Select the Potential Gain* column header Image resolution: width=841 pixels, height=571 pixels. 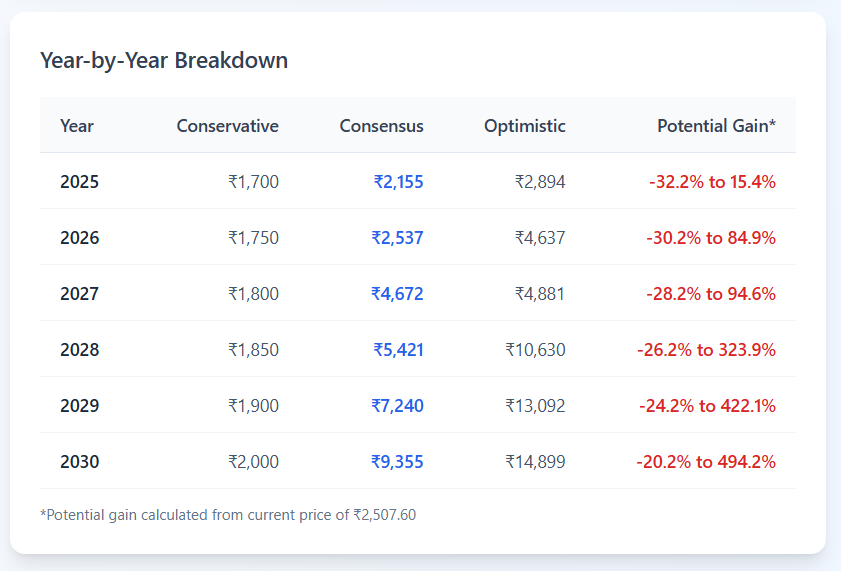[x=716, y=126]
